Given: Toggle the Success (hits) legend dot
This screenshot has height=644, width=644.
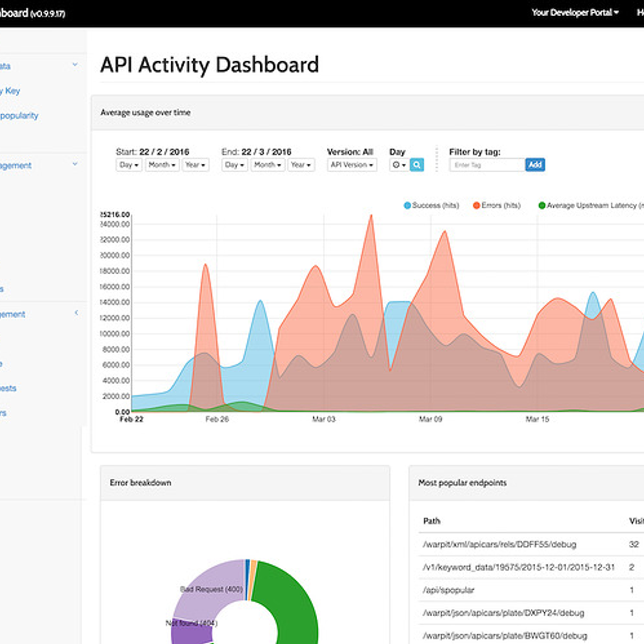Looking at the screenshot, I should [x=407, y=206].
